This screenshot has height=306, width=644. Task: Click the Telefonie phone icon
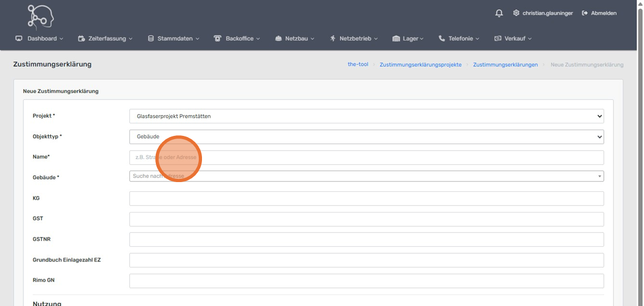(x=441, y=39)
